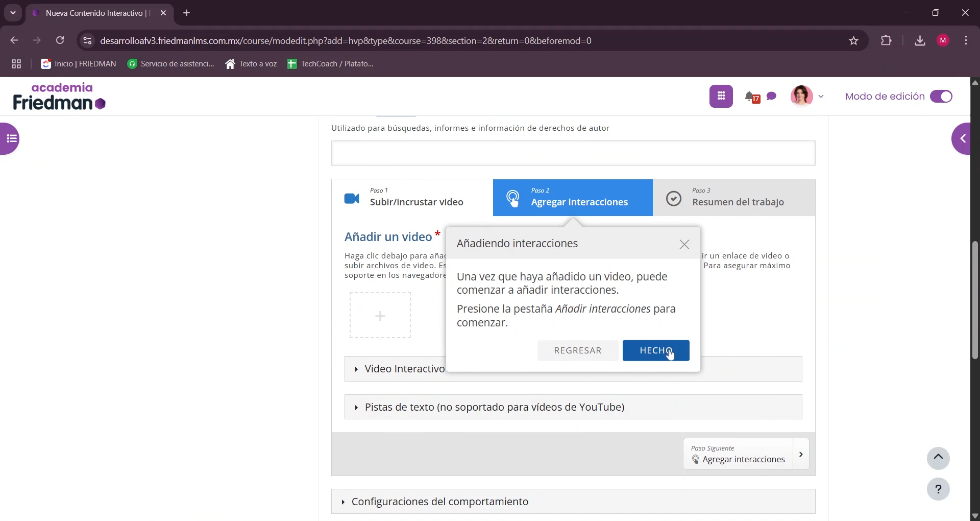Open the user menu dropdown arrow
Viewport: 980px width, 521px height.
pos(821,96)
